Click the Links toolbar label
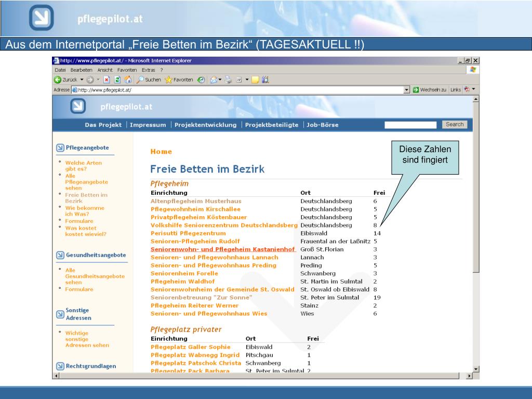This screenshot has width=532, height=399. point(455,89)
